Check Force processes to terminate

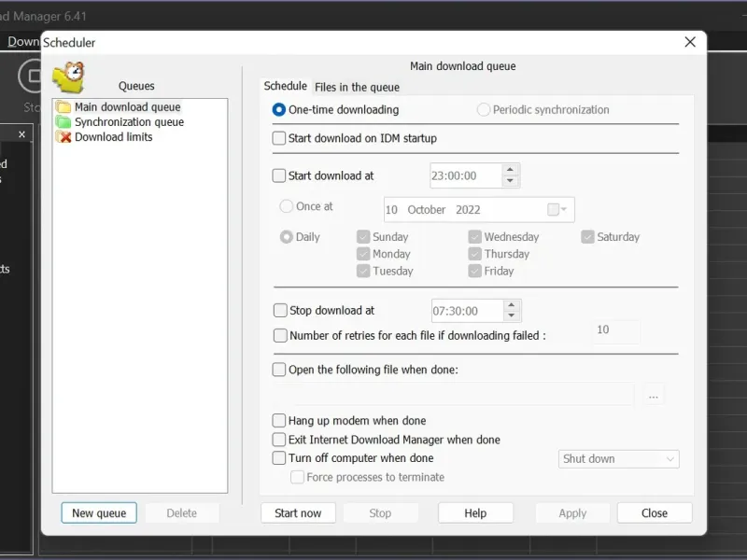click(x=297, y=477)
